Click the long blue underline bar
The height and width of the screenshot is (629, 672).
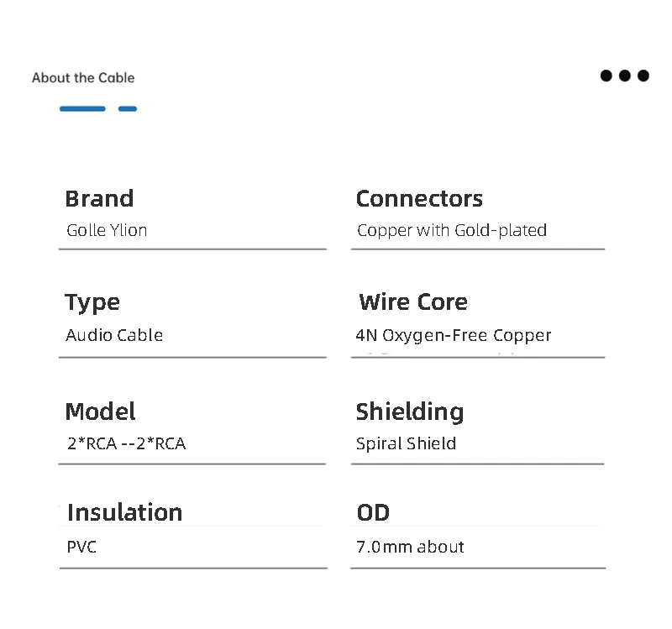82,108
